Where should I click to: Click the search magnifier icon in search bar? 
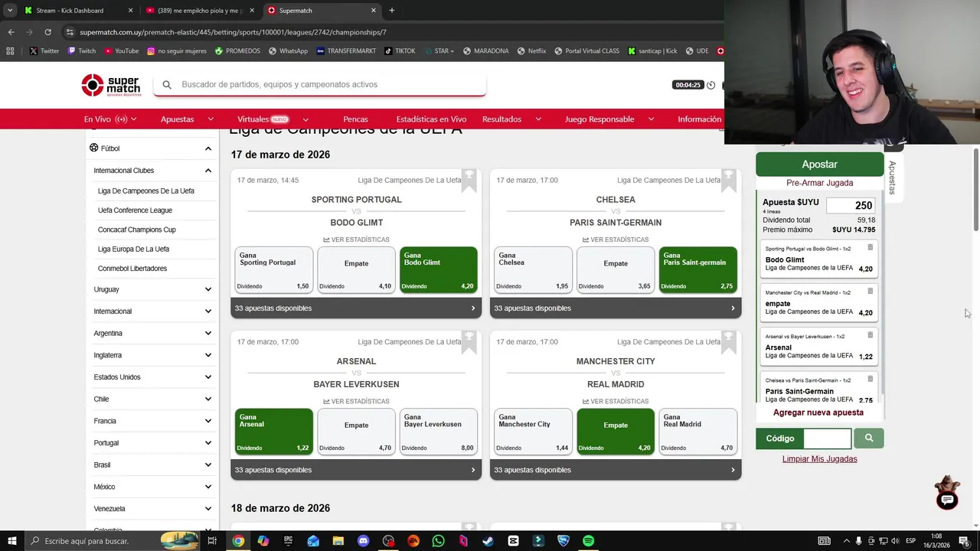pyautogui.click(x=167, y=85)
